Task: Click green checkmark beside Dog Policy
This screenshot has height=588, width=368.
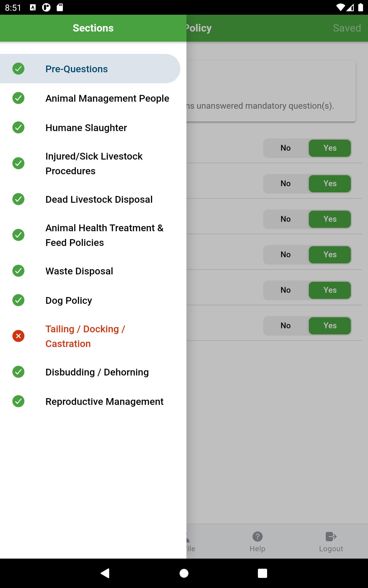Action: (18, 300)
